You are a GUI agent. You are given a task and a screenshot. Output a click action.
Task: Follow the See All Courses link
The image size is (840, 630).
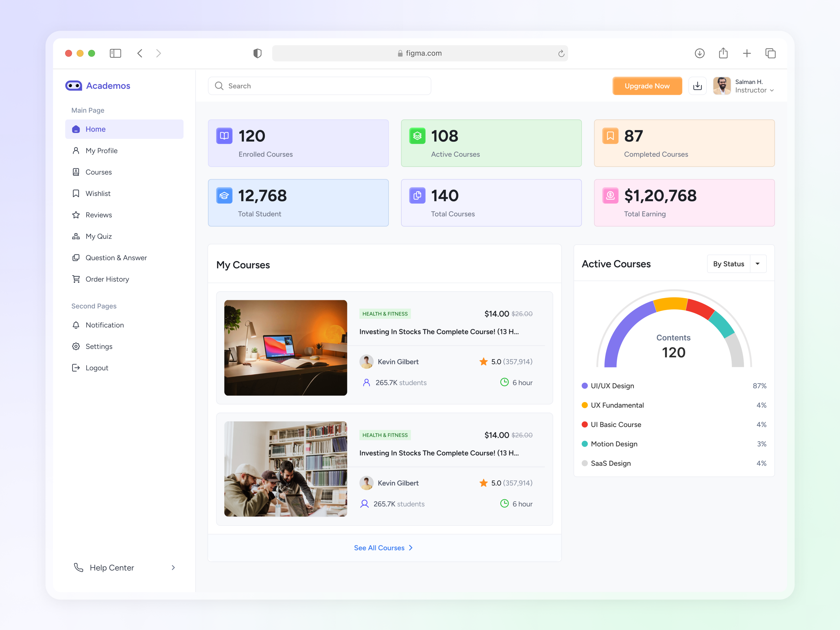pyautogui.click(x=383, y=548)
